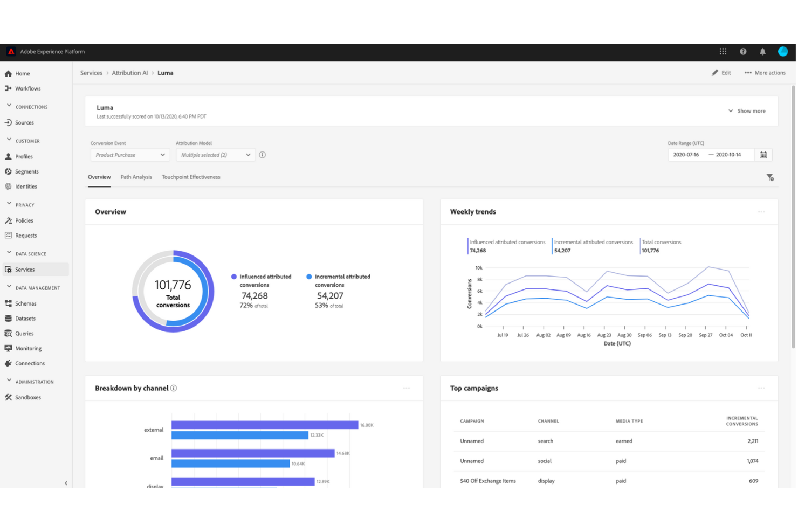The height and width of the screenshot is (532, 798).
Task: Click the Attribution Model info icon
Action: [263, 155]
